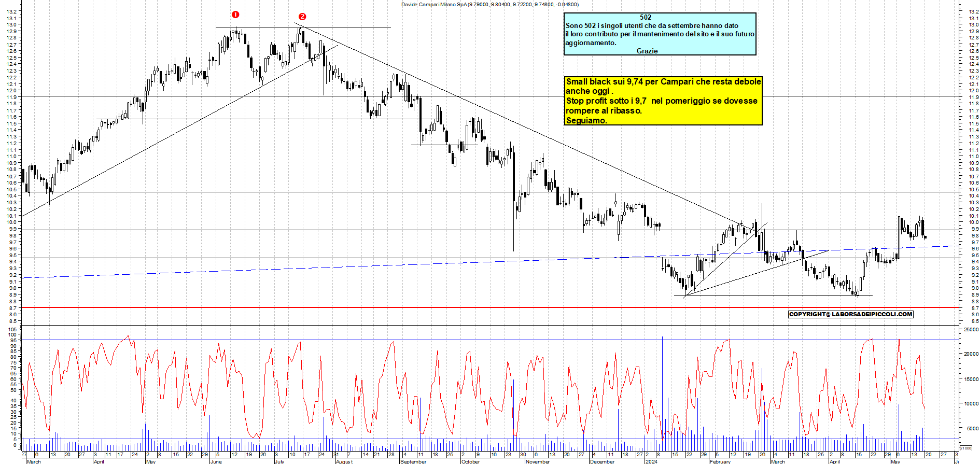
Task: Click the red oscillator line in the lower panel
Action: 473,387
